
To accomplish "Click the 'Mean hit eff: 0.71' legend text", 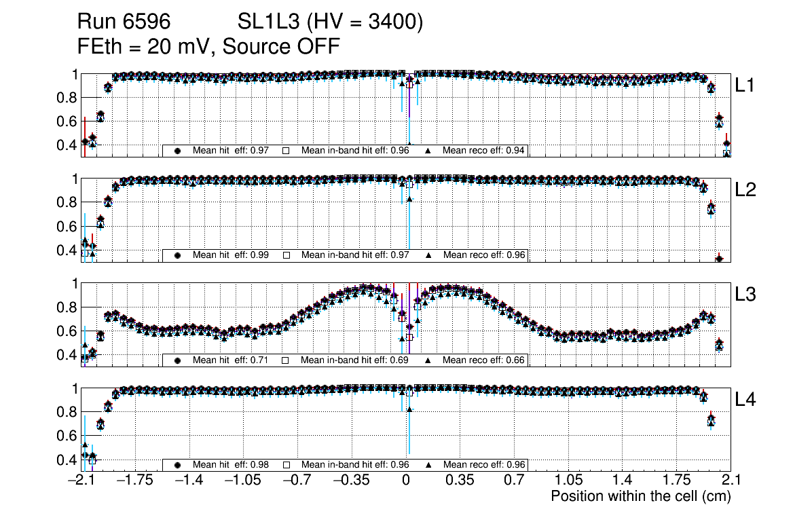I will point(232,360).
